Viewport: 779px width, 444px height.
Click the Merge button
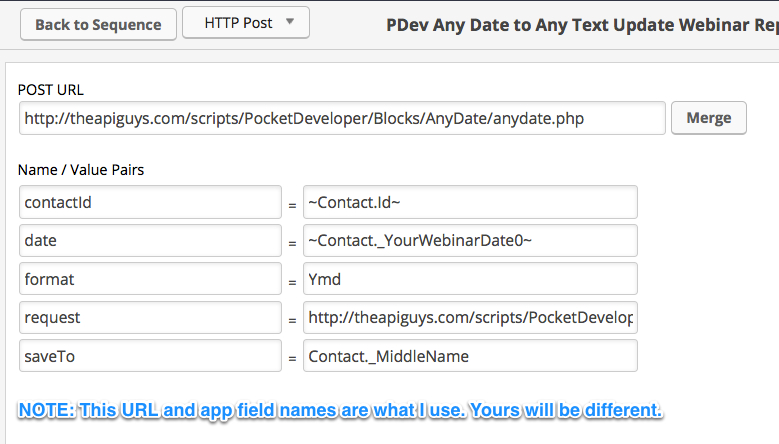[x=708, y=118]
